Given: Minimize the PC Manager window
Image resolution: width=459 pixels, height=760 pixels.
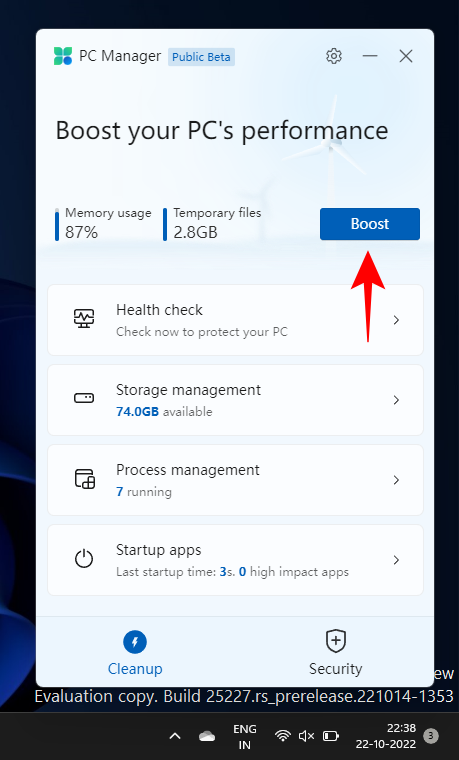Looking at the screenshot, I should pyautogui.click(x=370, y=56).
